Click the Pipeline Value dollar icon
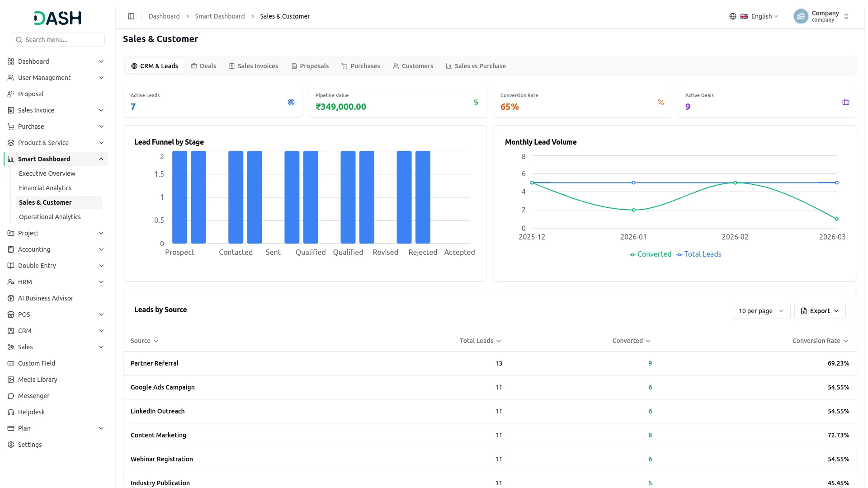This screenshot has width=868, height=488. pyautogui.click(x=476, y=102)
